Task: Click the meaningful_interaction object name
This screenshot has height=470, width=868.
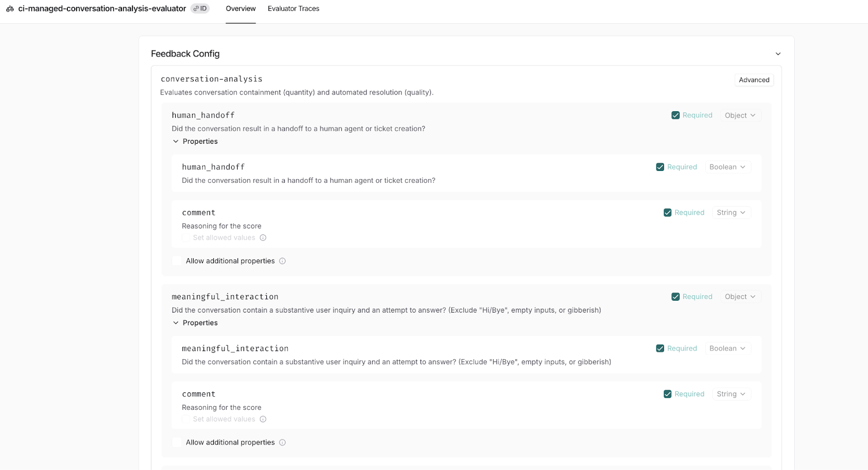Action: (225, 297)
